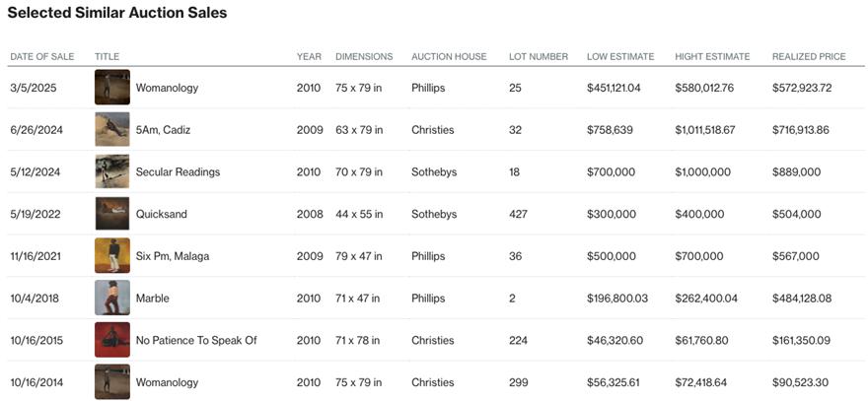The height and width of the screenshot is (401, 868).
Task: Open the Quicksand painting thumbnail
Action: coord(112,214)
